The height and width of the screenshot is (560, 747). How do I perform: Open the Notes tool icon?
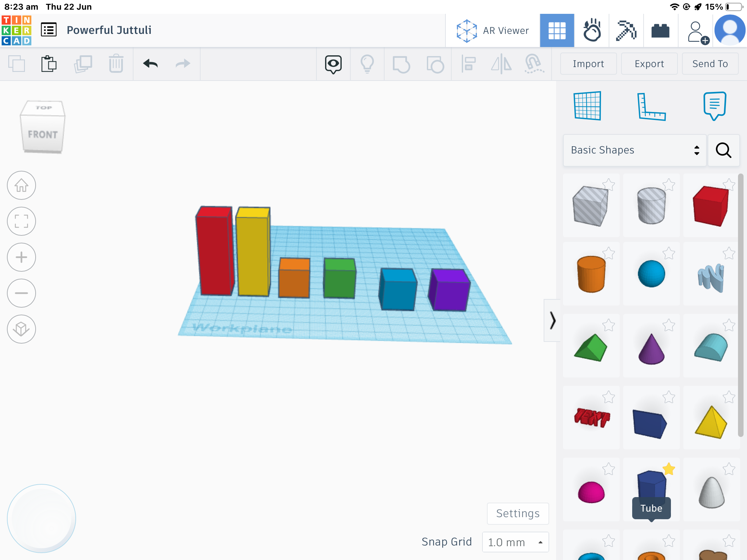point(714,106)
